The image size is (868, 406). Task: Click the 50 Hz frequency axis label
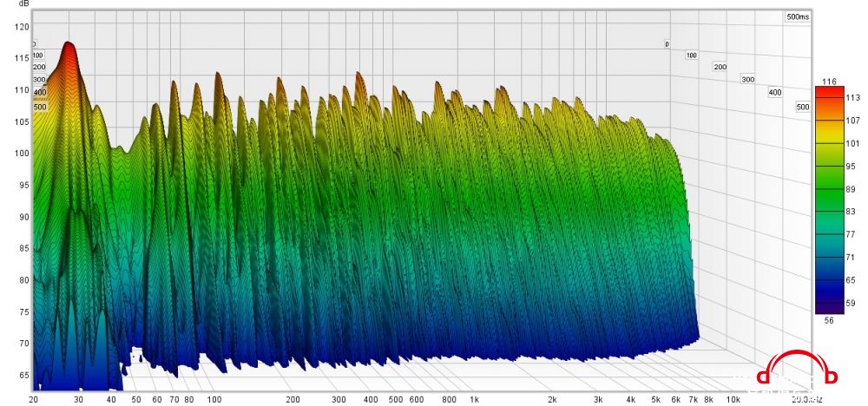coord(136,400)
